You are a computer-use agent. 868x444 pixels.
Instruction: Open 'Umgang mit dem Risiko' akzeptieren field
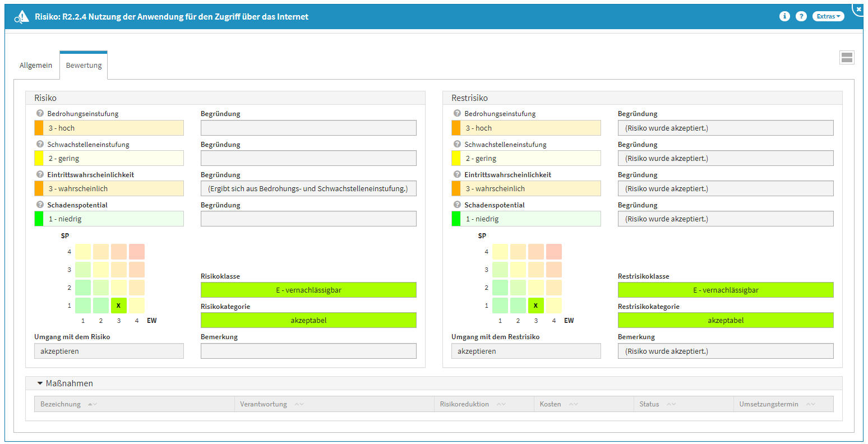point(109,351)
